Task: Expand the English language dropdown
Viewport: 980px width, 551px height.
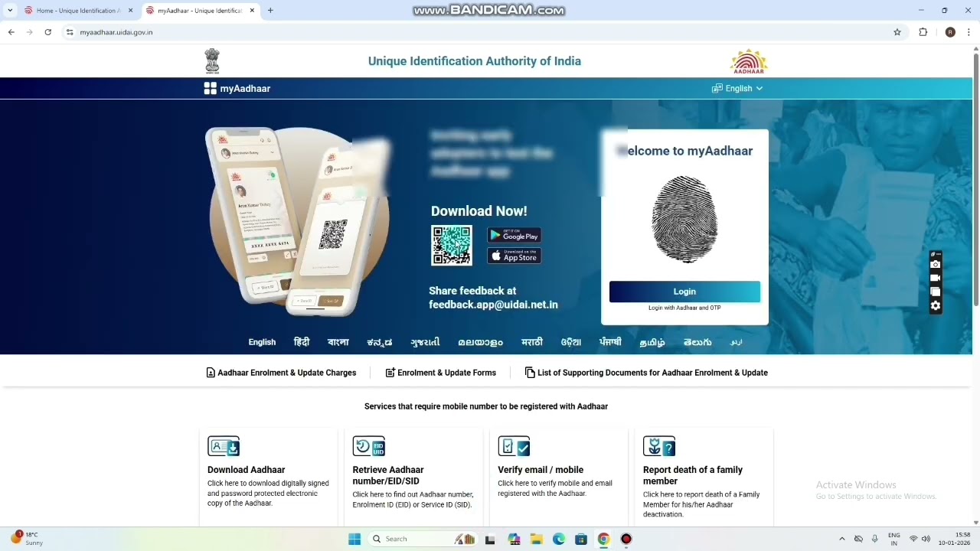Action: (x=737, y=89)
